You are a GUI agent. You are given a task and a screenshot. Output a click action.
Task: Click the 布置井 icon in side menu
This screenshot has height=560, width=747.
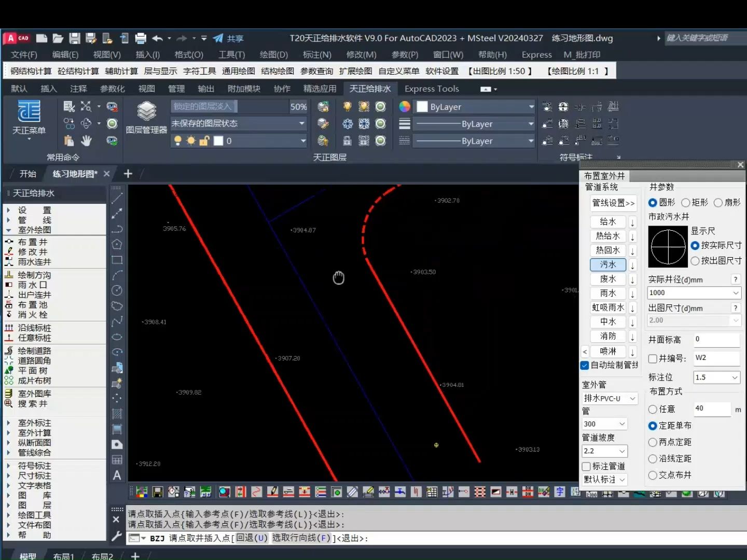tap(9, 242)
